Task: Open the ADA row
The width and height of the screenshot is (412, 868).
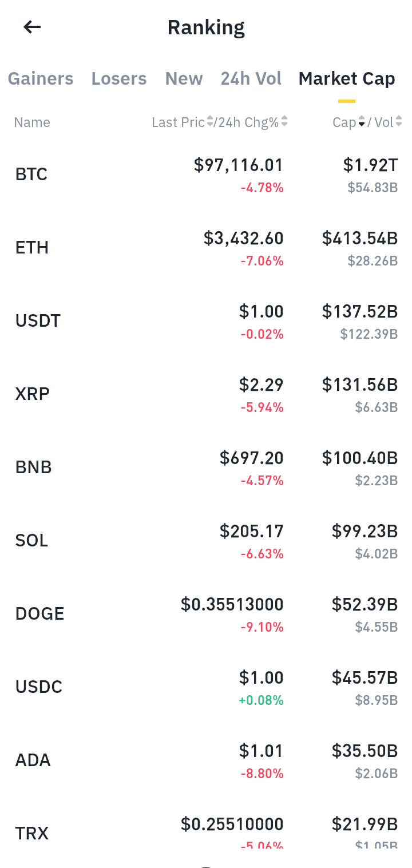Action: (x=206, y=760)
